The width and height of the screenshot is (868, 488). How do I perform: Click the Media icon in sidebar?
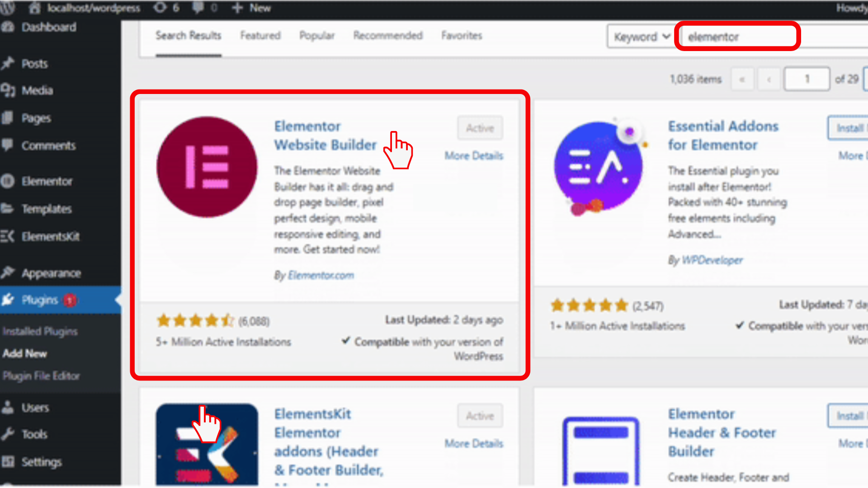click(x=8, y=90)
